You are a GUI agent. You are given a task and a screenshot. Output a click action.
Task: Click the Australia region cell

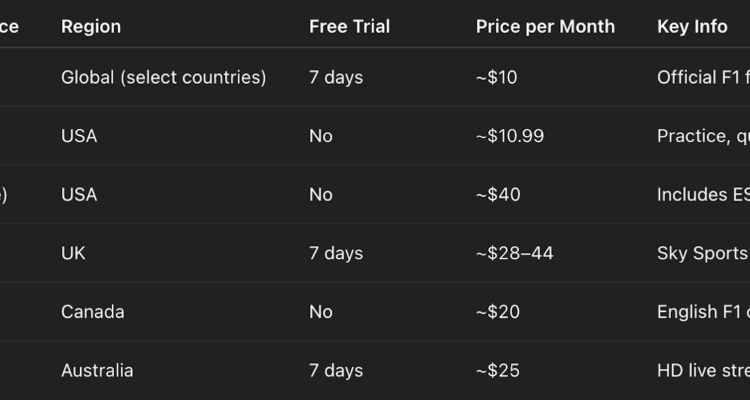[97, 371]
